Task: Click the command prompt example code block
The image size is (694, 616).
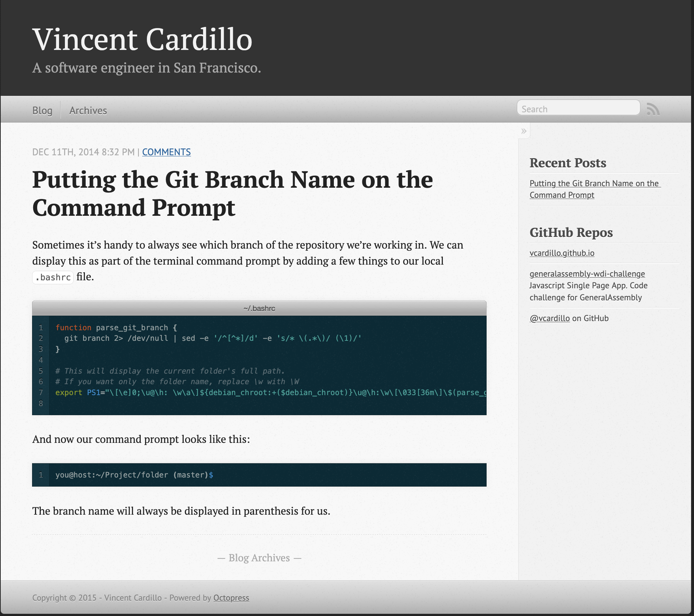Action: pyautogui.click(x=134, y=475)
